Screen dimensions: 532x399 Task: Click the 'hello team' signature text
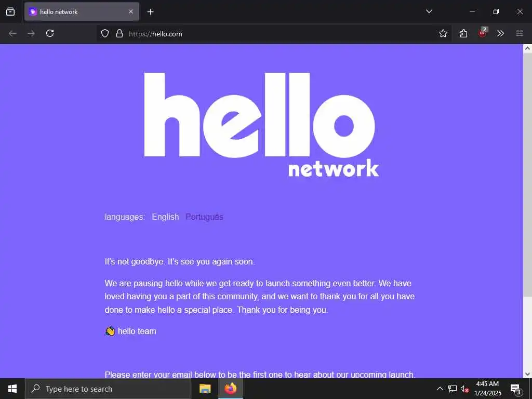pos(137,331)
